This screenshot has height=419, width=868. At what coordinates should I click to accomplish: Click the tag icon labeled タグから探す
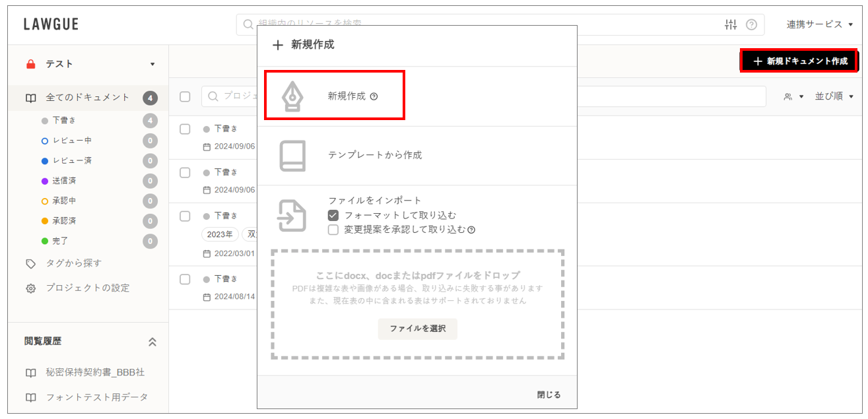[x=30, y=263]
